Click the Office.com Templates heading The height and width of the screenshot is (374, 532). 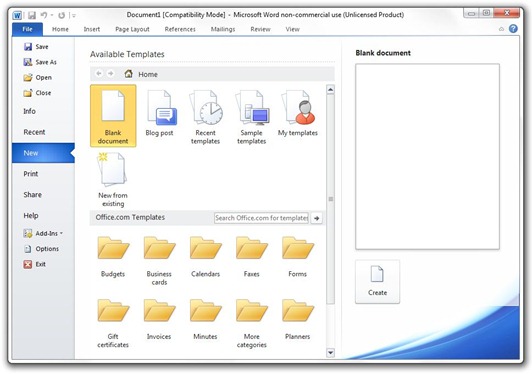[130, 217]
